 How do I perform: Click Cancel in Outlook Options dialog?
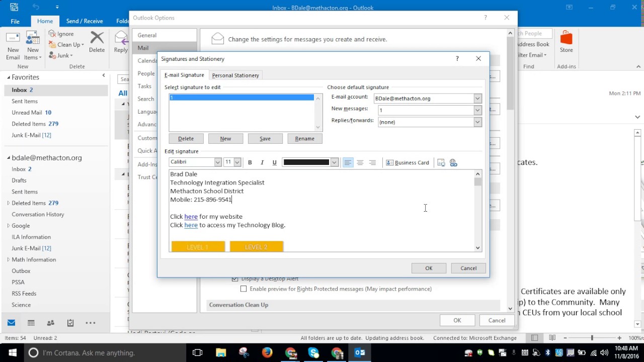point(497,320)
